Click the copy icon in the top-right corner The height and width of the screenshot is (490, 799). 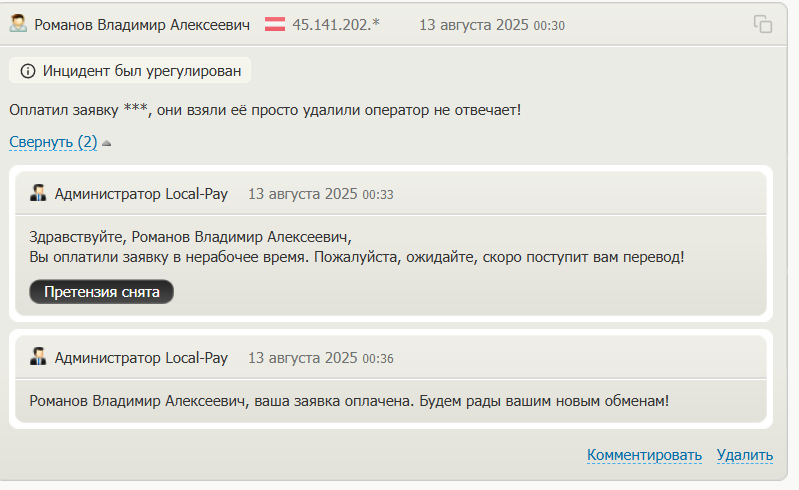763,24
